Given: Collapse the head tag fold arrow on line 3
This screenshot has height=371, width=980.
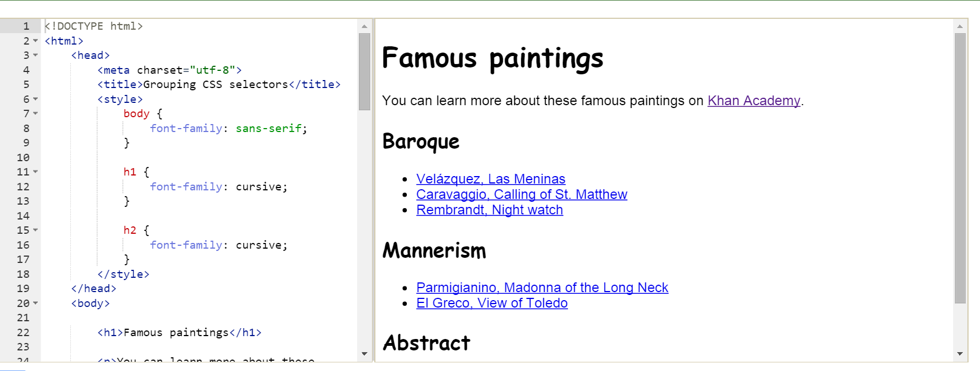Looking at the screenshot, I should click(x=35, y=55).
